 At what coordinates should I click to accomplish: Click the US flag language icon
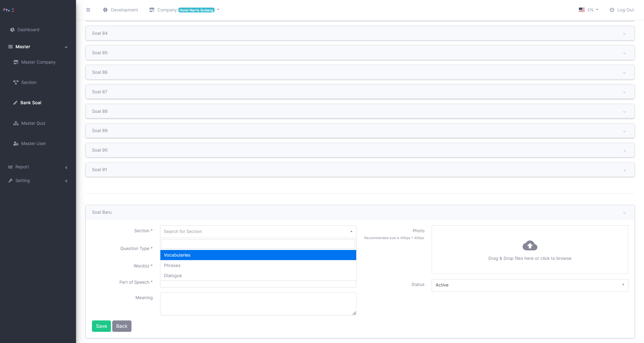tap(582, 10)
